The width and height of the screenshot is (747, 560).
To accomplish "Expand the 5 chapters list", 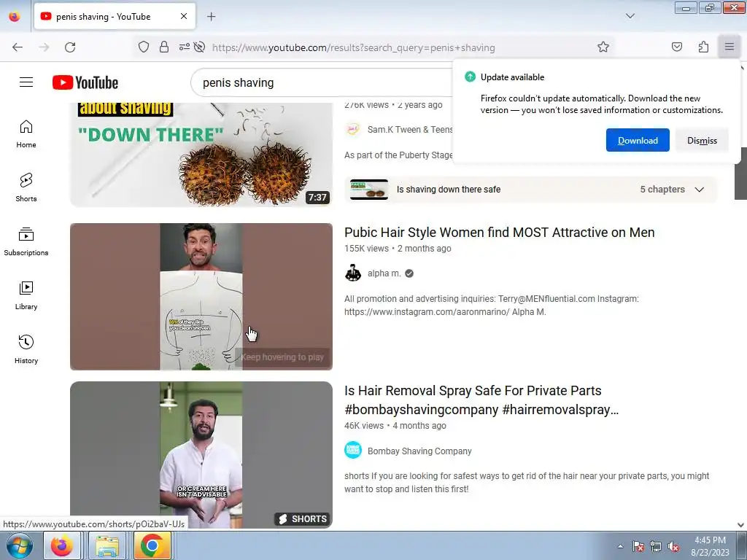I will (700, 190).
